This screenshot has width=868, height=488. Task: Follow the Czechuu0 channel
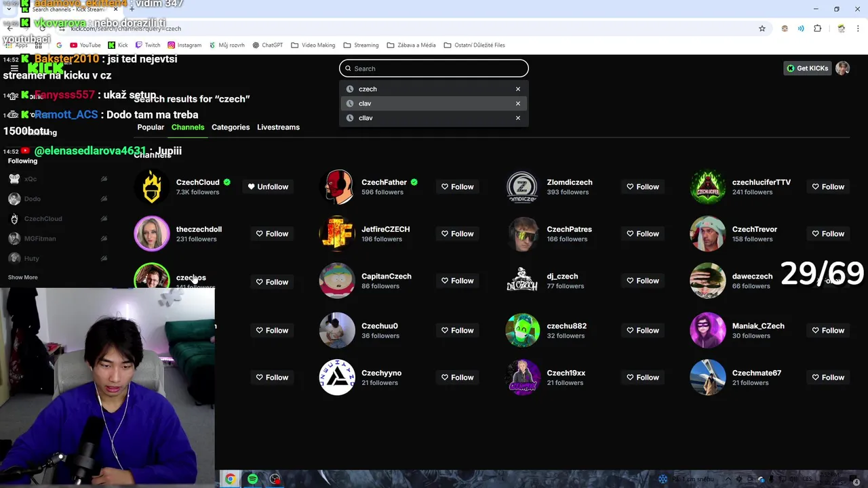point(457,331)
